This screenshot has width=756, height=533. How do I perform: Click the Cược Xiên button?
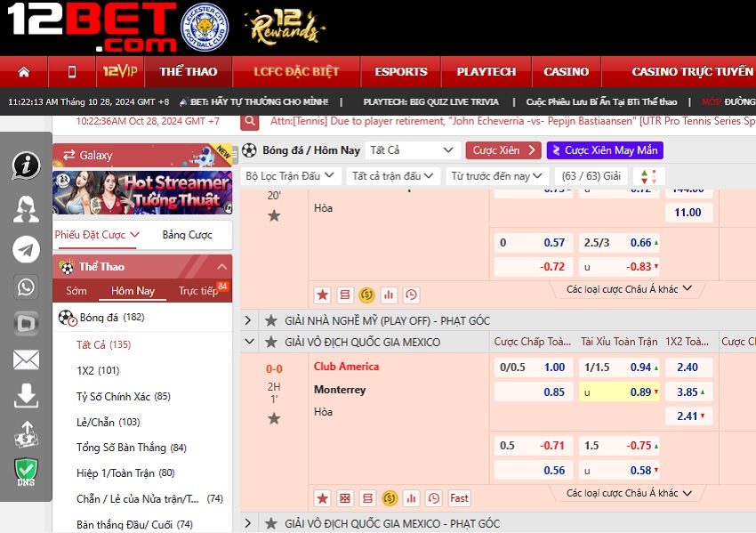point(503,150)
